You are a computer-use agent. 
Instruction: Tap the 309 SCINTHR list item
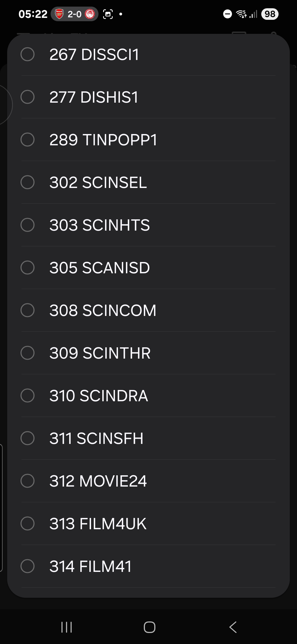(100, 353)
